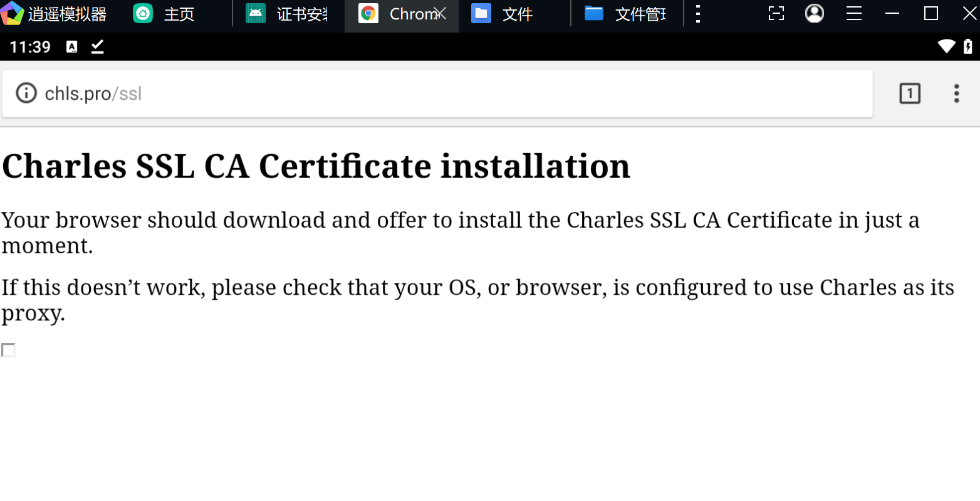
Task: Click the 逍遥模拟器 emulator logo
Action: click(12, 13)
